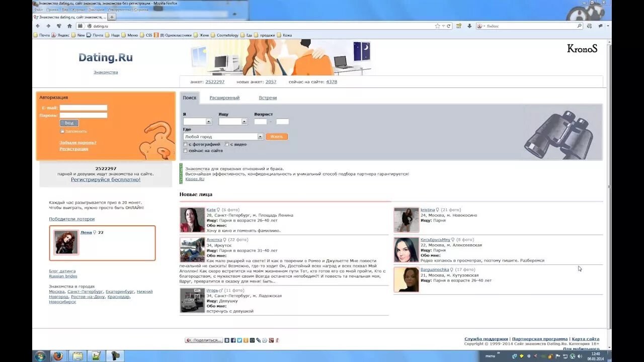
Task: Open the 'Забыли пароль?' link
Action: [x=77, y=142]
